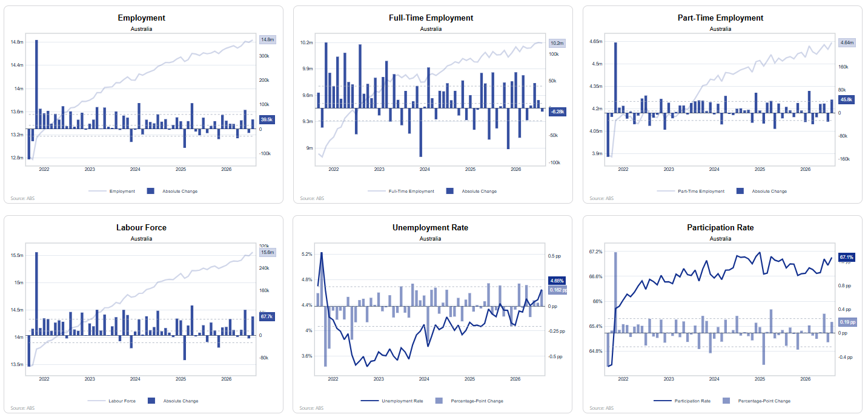
Task: Click the 15.6m latest value tag
Action: (267, 252)
